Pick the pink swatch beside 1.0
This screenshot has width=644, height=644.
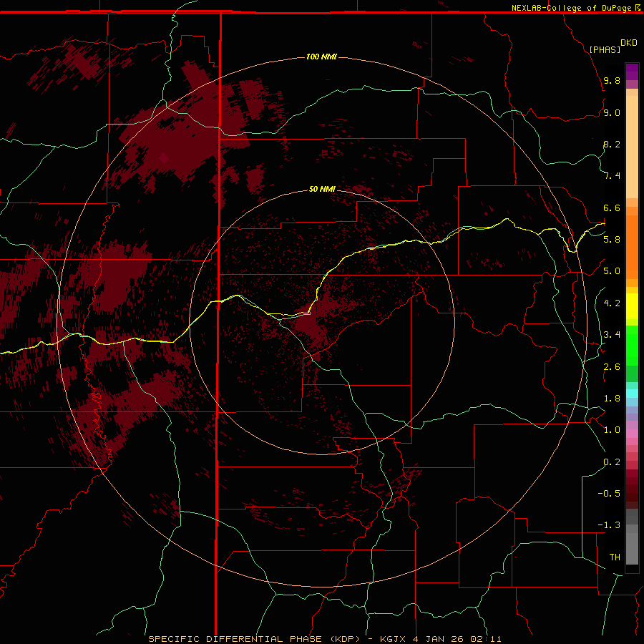coord(632,434)
